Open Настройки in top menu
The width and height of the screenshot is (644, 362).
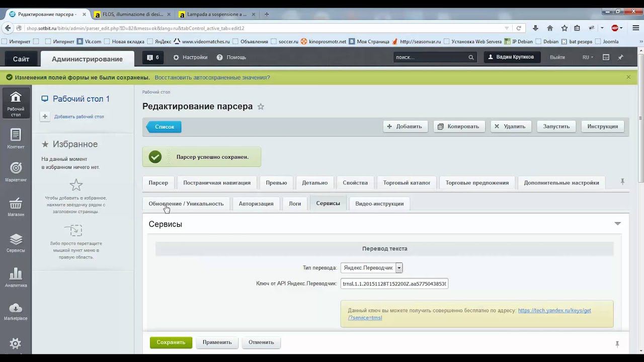(x=190, y=57)
